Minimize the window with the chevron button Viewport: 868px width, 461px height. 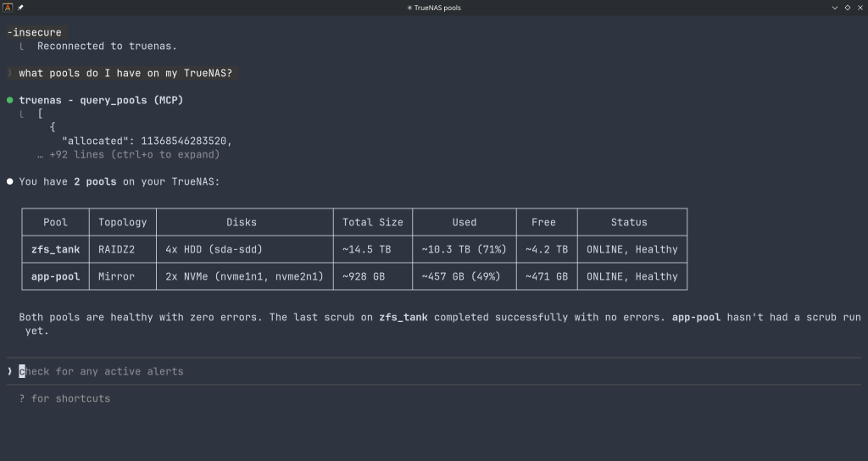pyautogui.click(x=834, y=8)
